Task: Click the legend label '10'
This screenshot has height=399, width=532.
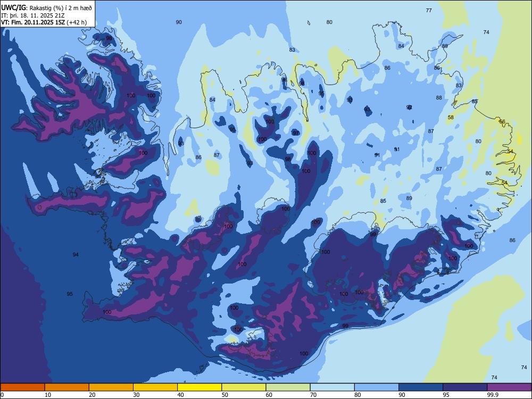Action: click(x=48, y=395)
